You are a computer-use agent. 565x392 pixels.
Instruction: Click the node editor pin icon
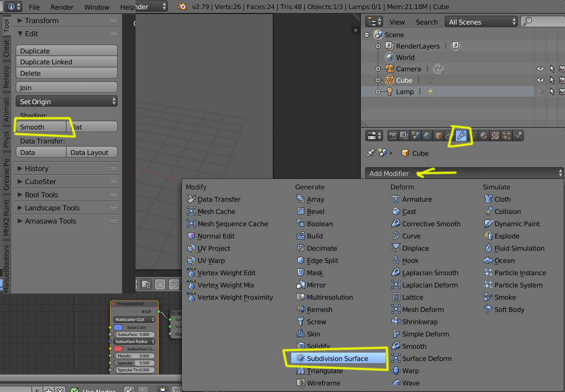point(129,390)
